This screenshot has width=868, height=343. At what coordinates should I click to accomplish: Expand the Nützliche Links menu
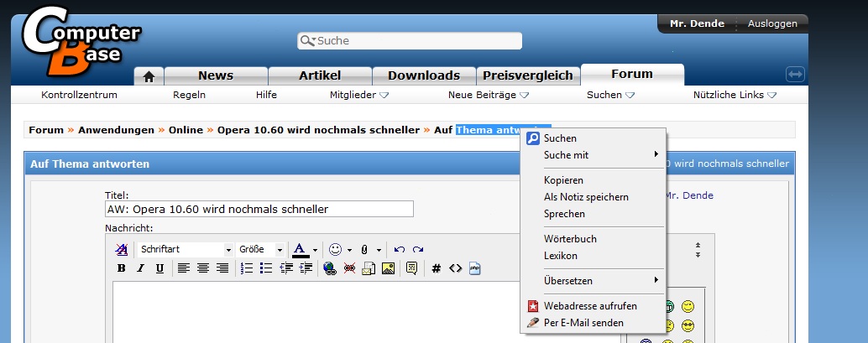(x=735, y=95)
